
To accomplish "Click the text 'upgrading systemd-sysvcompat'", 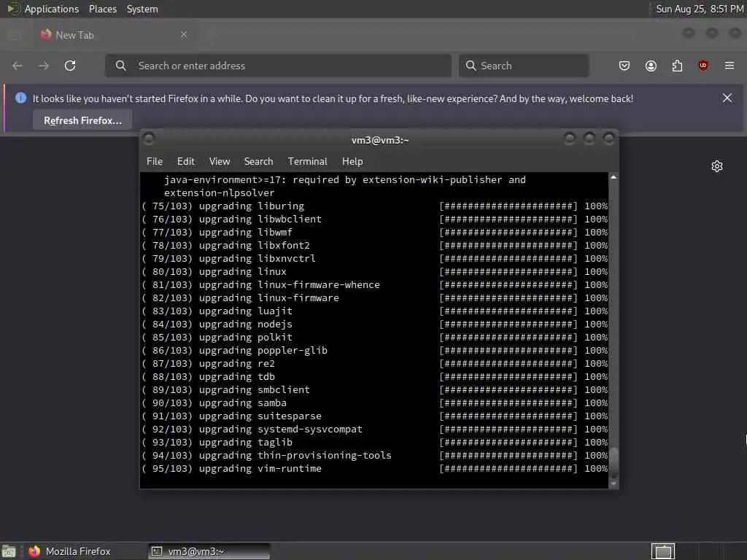I will (x=281, y=429).
